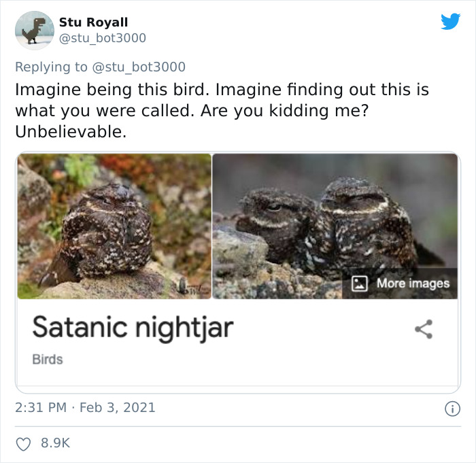The height and width of the screenshot is (463, 476).
Task: Click the picture icon in More images
Action: [360, 283]
